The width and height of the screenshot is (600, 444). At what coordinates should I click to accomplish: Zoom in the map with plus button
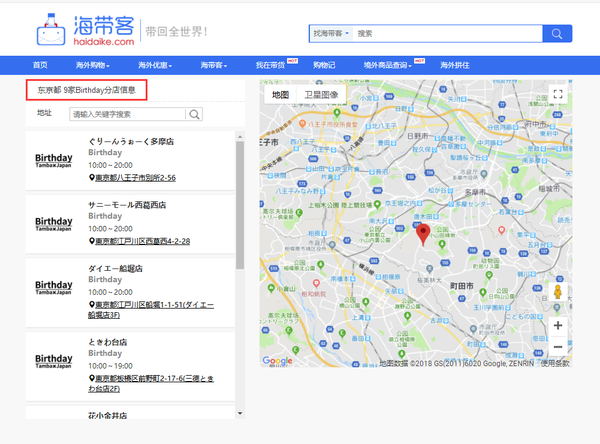click(558, 325)
